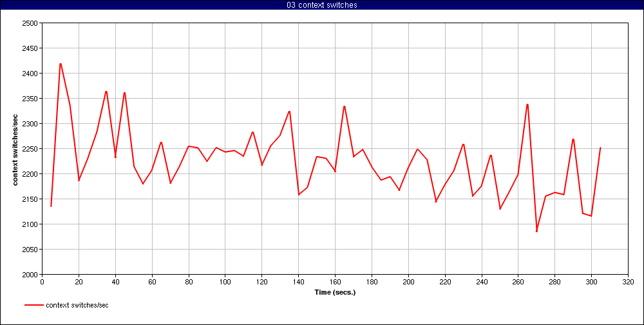
Task: Click the vertical 'context switches/sec' axis title
Action: tap(15, 148)
